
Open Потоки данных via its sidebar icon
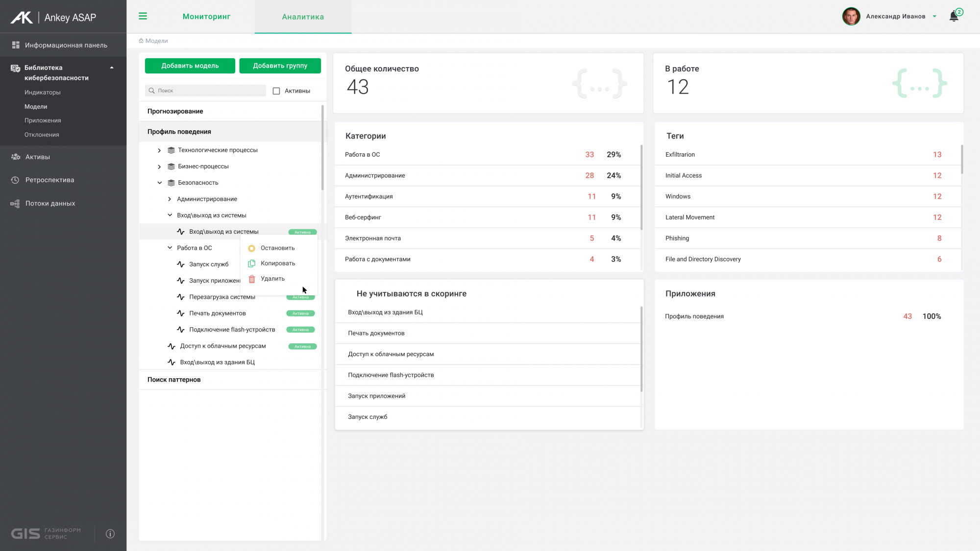coord(15,203)
